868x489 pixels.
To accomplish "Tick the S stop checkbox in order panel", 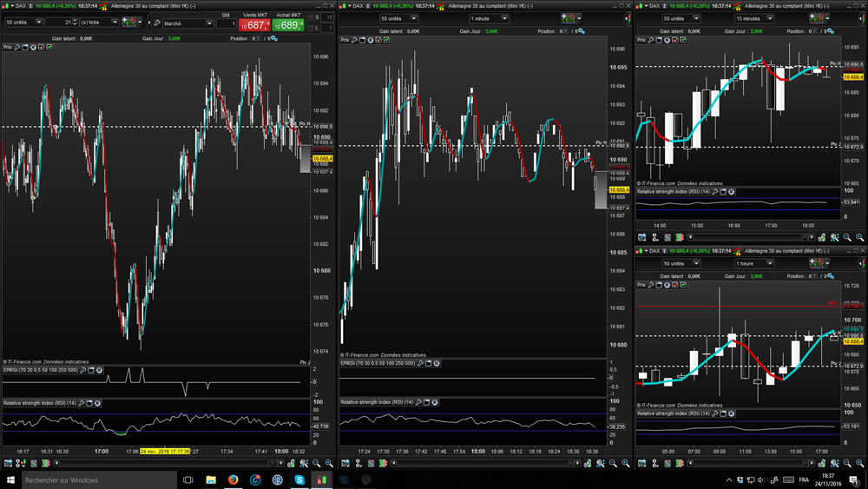I will click(x=310, y=17).
